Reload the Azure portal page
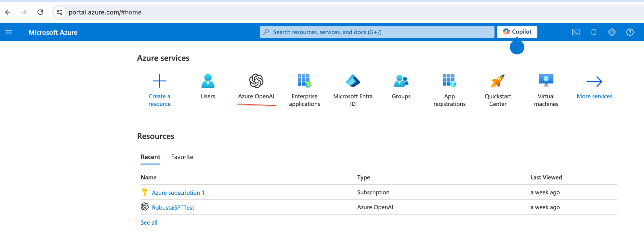 [x=40, y=12]
